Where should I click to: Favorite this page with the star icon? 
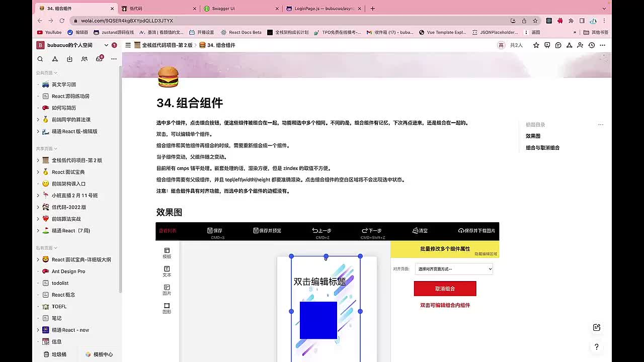(x=536, y=45)
